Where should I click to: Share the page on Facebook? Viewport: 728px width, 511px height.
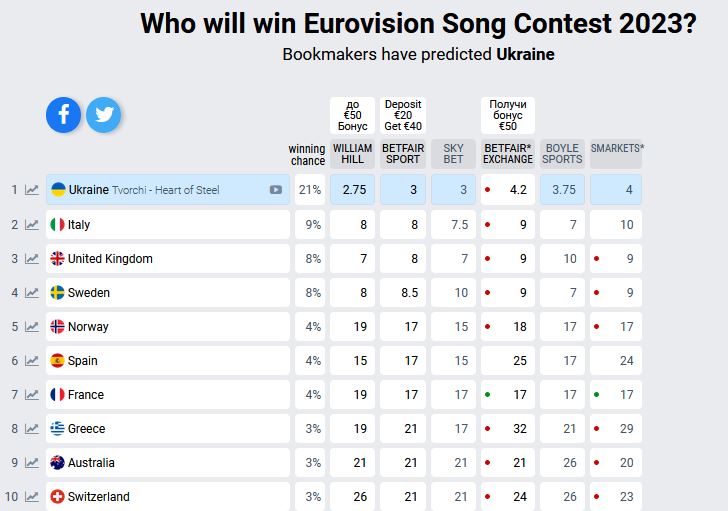pyautogui.click(x=63, y=115)
